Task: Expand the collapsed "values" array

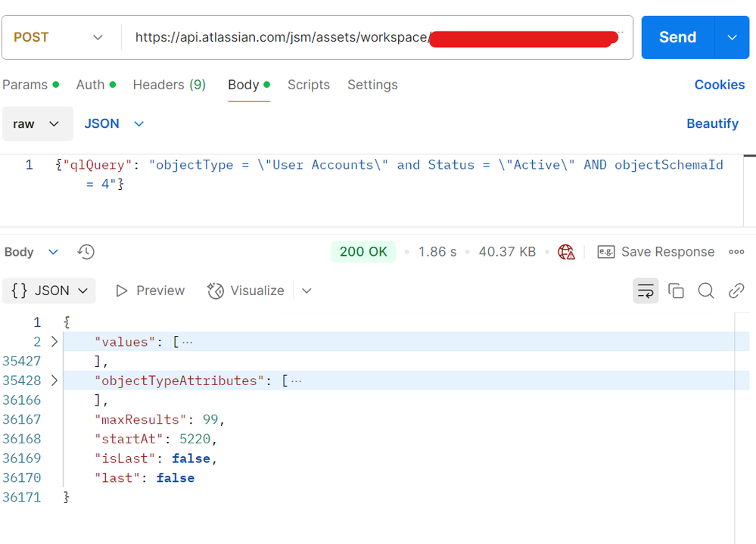Action: pos(54,342)
